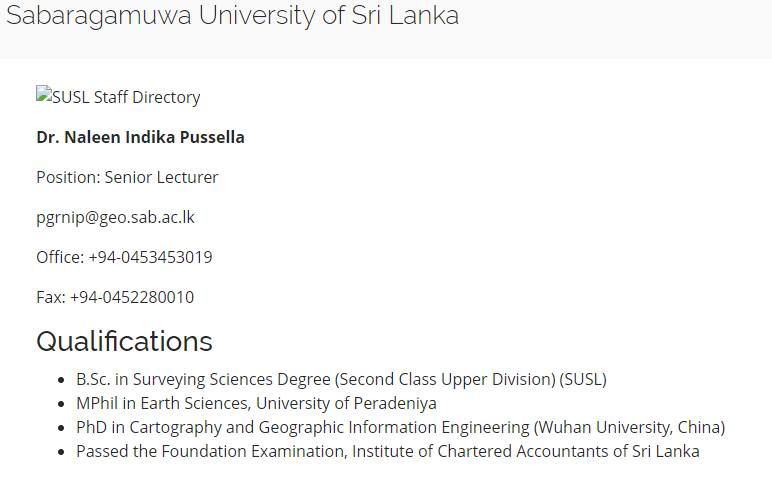772x483 pixels.
Task: Click the MPhil in Earth Sciences item
Action: click(x=256, y=403)
